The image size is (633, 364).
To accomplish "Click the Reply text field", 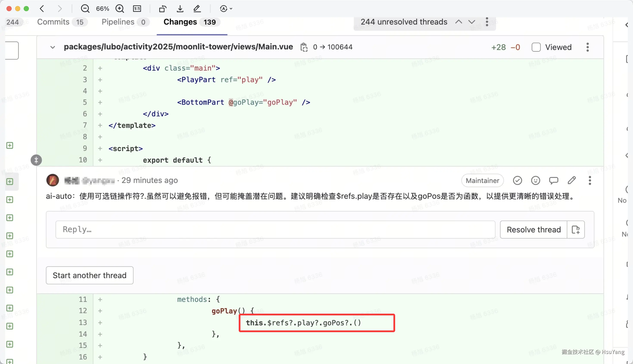I will click(275, 230).
